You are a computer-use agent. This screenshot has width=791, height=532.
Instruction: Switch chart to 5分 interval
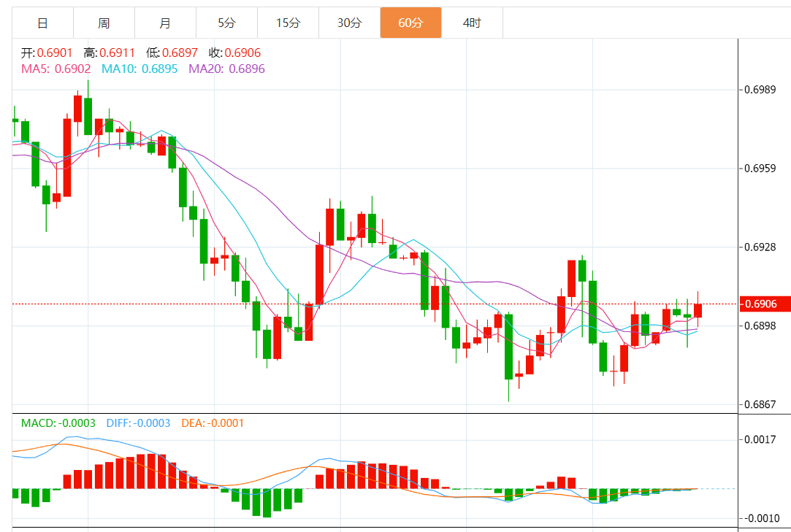[x=226, y=23]
